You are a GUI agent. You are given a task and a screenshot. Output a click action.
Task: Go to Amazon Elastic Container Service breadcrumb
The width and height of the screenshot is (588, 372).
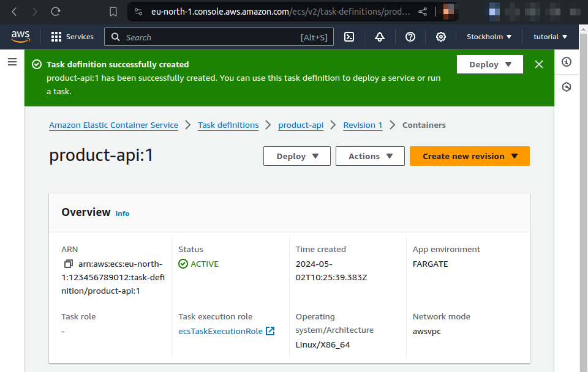pyautogui.click(x=114, y=125)
